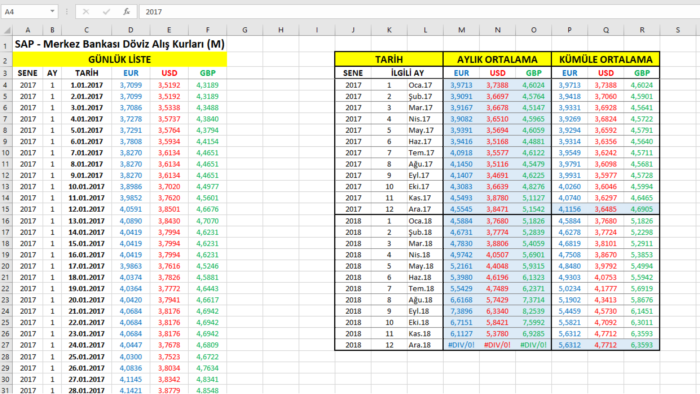Image resolution: width=700 pixels, height=394 pixels.
Task: Click the formula bar showing 2017
Action: (x=419, y=12)
